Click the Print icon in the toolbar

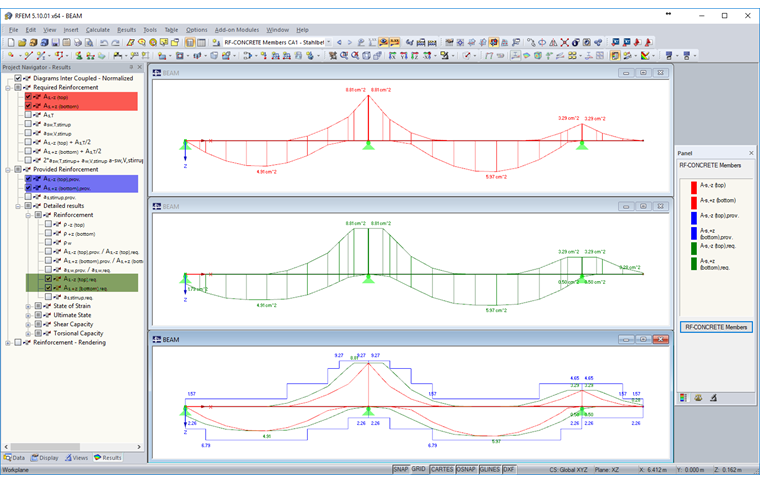tap(78, 43)
